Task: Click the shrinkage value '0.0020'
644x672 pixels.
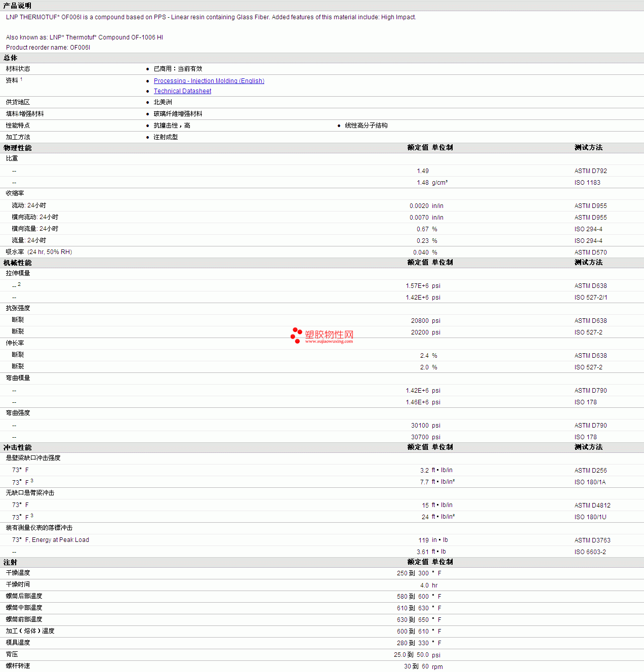Action: coord(419,206)
